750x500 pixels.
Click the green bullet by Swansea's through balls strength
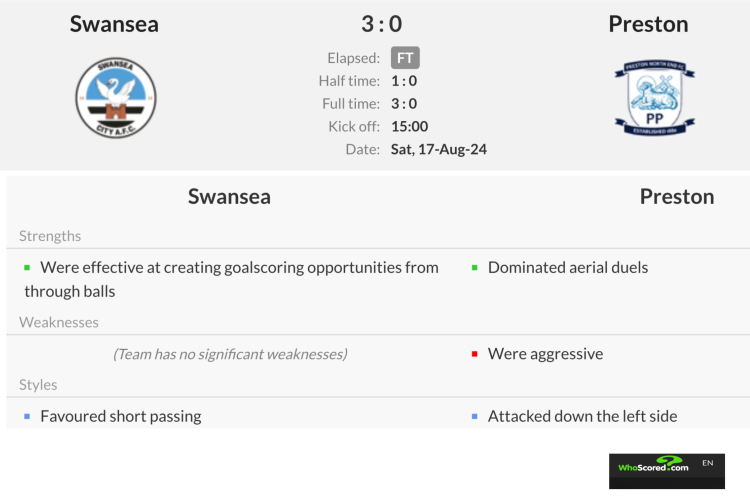(28, 268)
